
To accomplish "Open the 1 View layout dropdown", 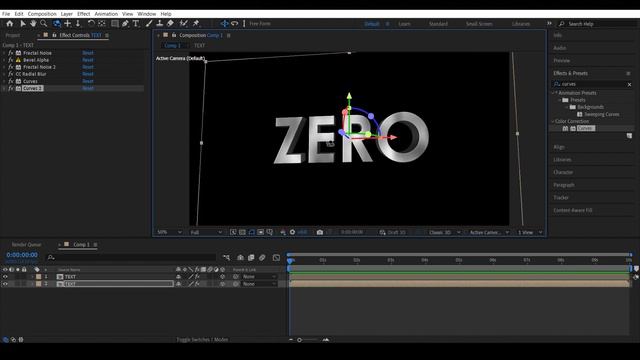I will pyautogui.click(x=530, y=232).
